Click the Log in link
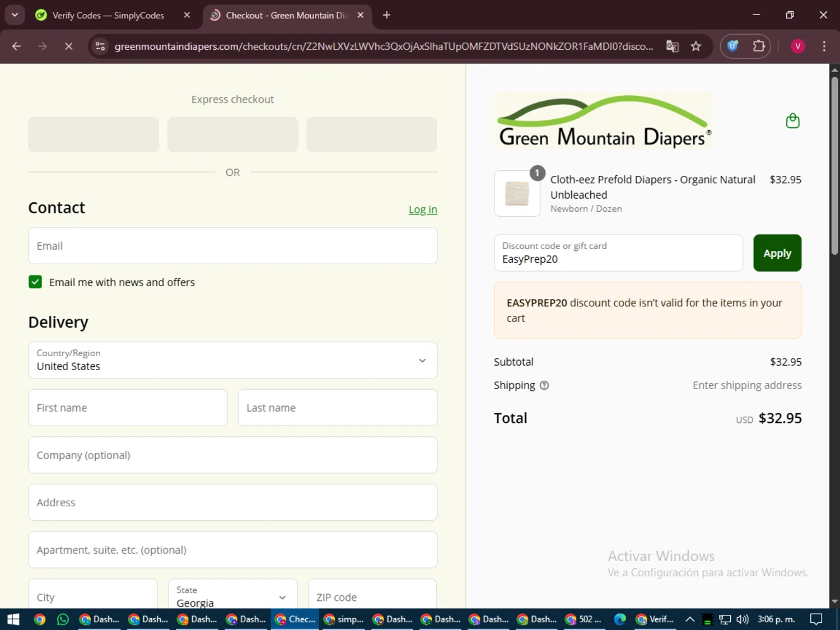840x630 pixels. [423, 209]
